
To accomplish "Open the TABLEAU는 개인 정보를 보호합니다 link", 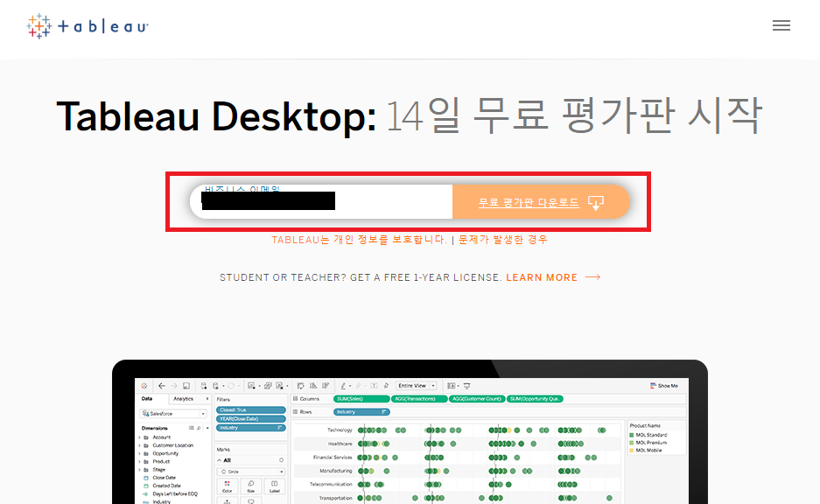I will [x=359, y=240].
